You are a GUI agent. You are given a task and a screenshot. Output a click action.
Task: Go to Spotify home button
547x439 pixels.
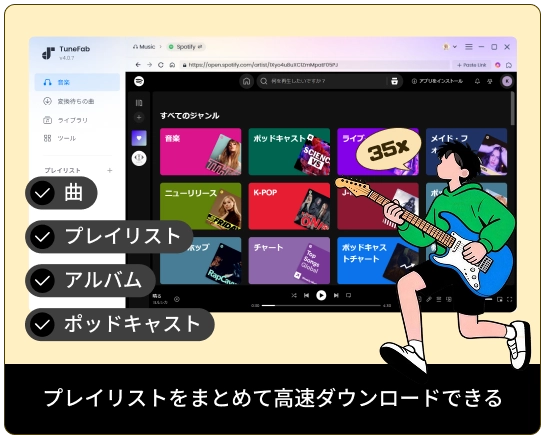click(x=246, y=81)
